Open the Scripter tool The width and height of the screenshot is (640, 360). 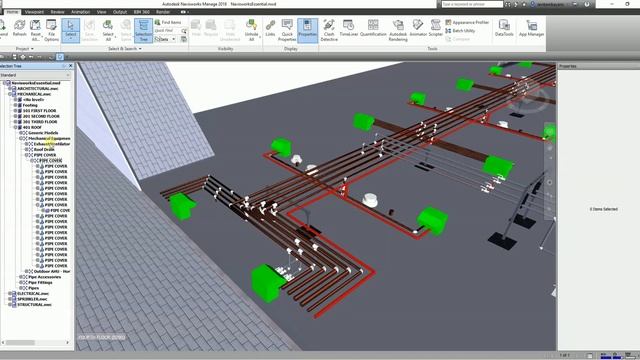(x=436, y=28)
